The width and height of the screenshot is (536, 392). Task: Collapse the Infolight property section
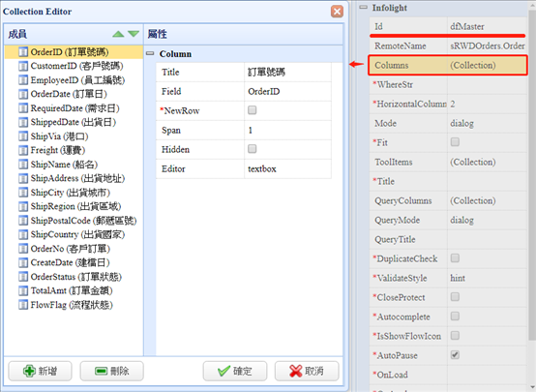pos(364,7)
